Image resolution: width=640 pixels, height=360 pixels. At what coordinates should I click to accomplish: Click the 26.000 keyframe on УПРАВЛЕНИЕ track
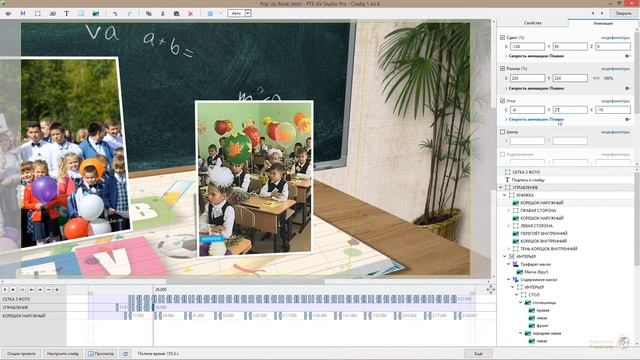click(x=153, y=307)
